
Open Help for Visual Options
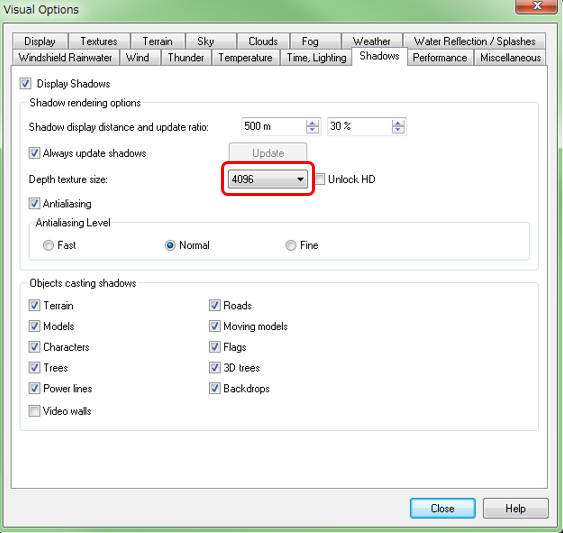pos(516,508)
